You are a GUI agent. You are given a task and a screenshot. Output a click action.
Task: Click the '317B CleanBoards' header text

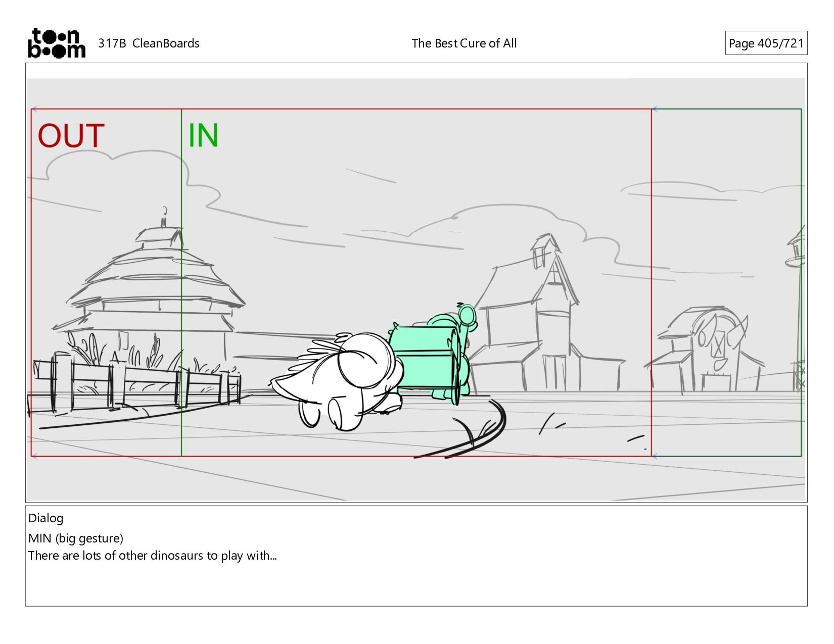pyautogui.click(x=149, y=43)
